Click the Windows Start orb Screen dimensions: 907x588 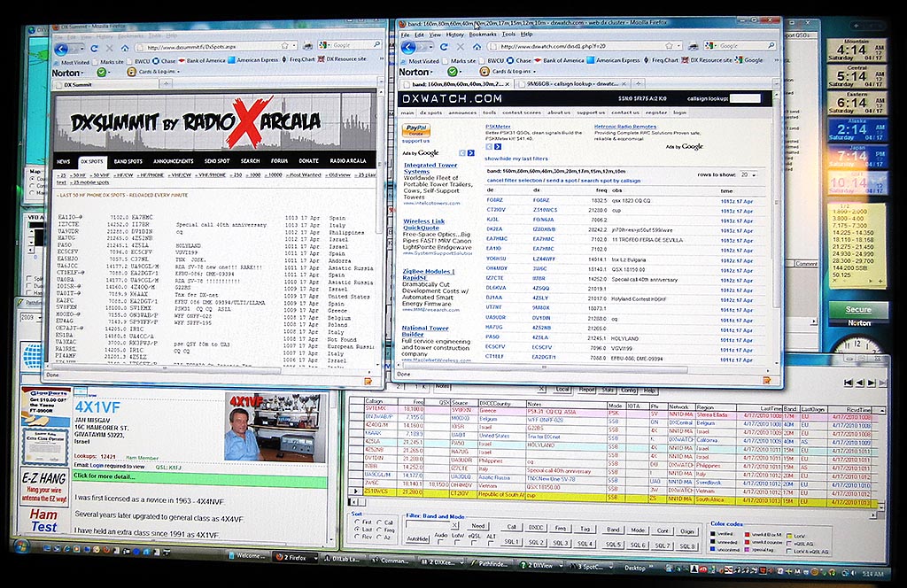[x=21, y=545]
